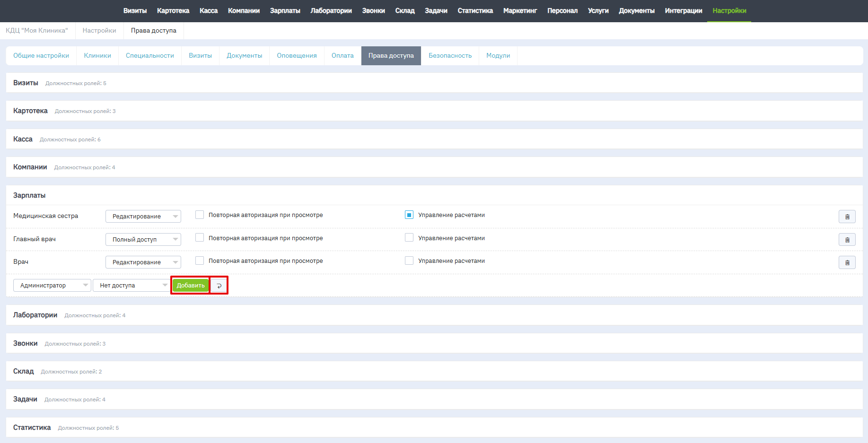
Task: Open access level dropdown for Медицинская сестра
Action: tap(143, 217)
